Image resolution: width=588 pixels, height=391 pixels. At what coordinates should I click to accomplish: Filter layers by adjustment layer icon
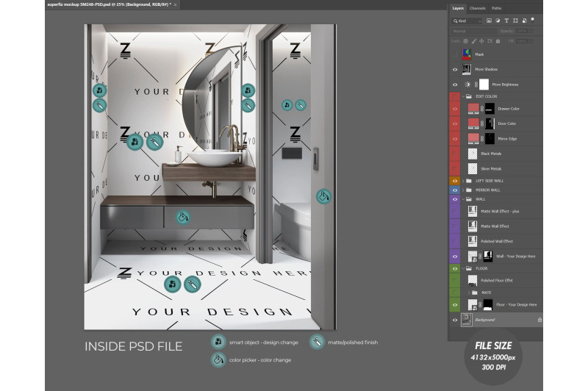pyautogui.click(x=498, y=21)
